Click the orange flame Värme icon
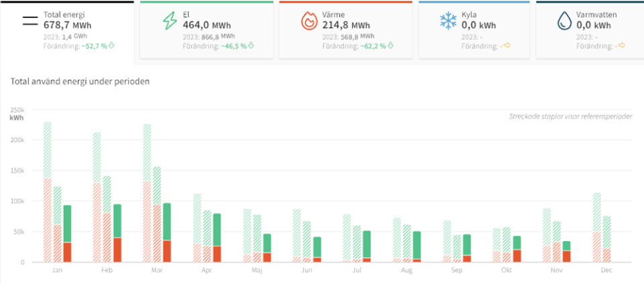The width and height of the screenshot is (644, 284). point(309,21)
